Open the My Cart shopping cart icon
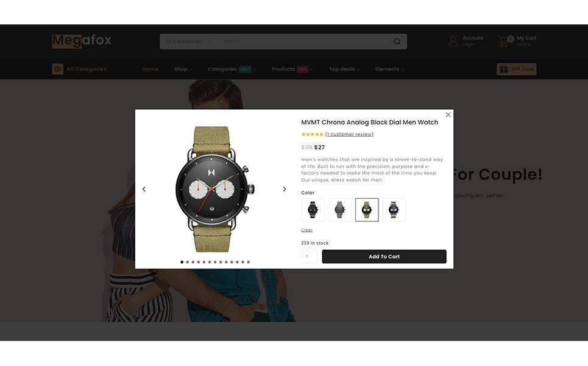The image size is (588, 366). coord(504,41)
